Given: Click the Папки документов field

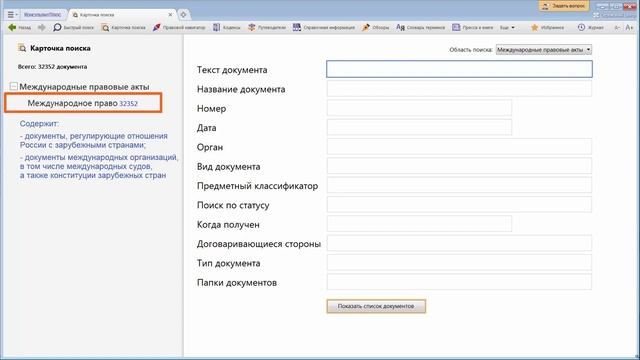Looking at the screenshot, I should [459, 282].
